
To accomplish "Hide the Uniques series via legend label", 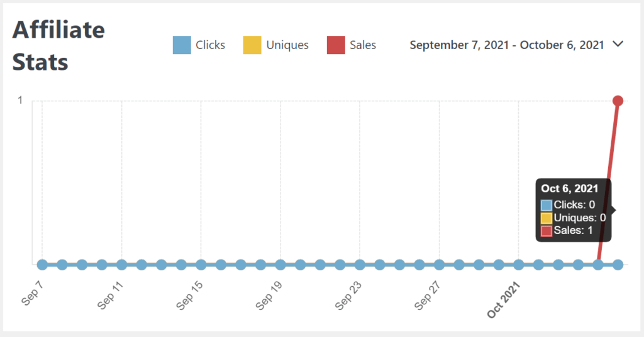I will pos(287,45).
